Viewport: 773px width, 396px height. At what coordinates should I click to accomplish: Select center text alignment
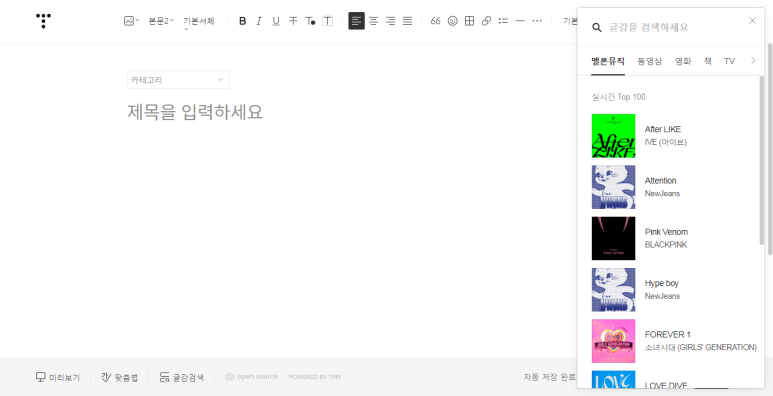coord(374,21)
